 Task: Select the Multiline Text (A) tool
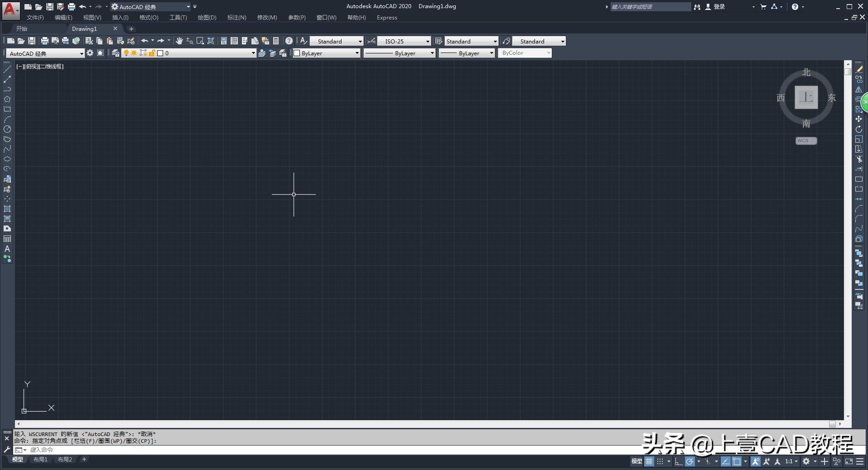click(x=7, y=249)
